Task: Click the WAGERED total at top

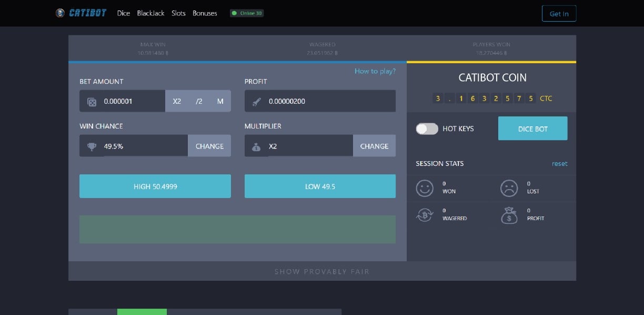Action: (x=322, y=48)
